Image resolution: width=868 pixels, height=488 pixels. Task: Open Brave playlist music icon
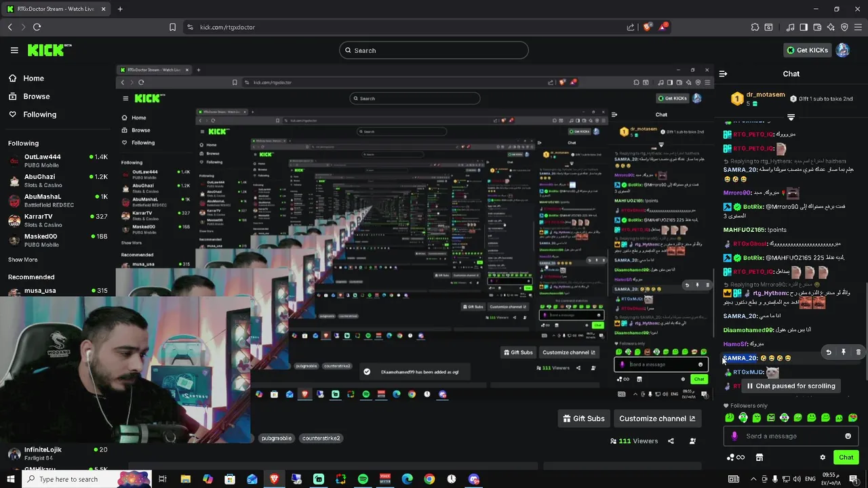pyautogui.click(x=790, y=27)
